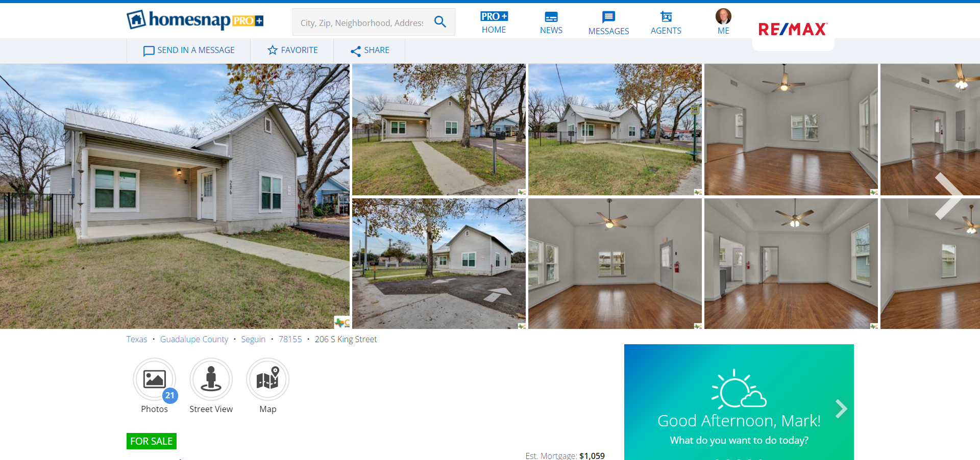The height and width of the screenshot is (460, 980).
Task: Go to PRO+ HOME
Action: (x=494, y=22)
